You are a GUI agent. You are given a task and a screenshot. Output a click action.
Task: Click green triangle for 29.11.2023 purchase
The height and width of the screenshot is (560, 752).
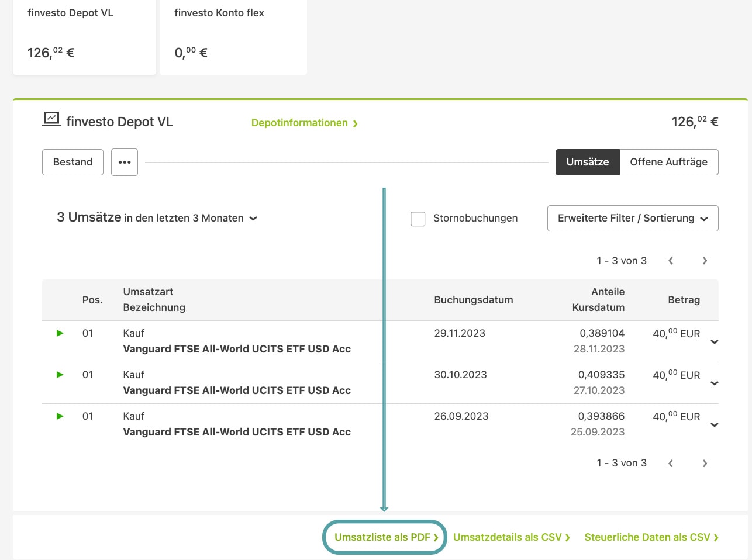pos(60,333)
